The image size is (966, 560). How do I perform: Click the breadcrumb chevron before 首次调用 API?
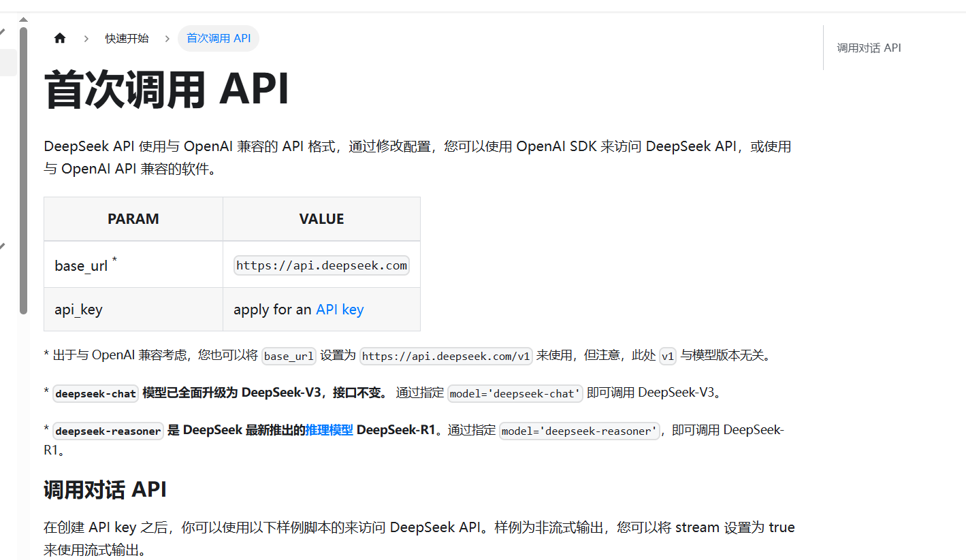click(x=167, y=39)
